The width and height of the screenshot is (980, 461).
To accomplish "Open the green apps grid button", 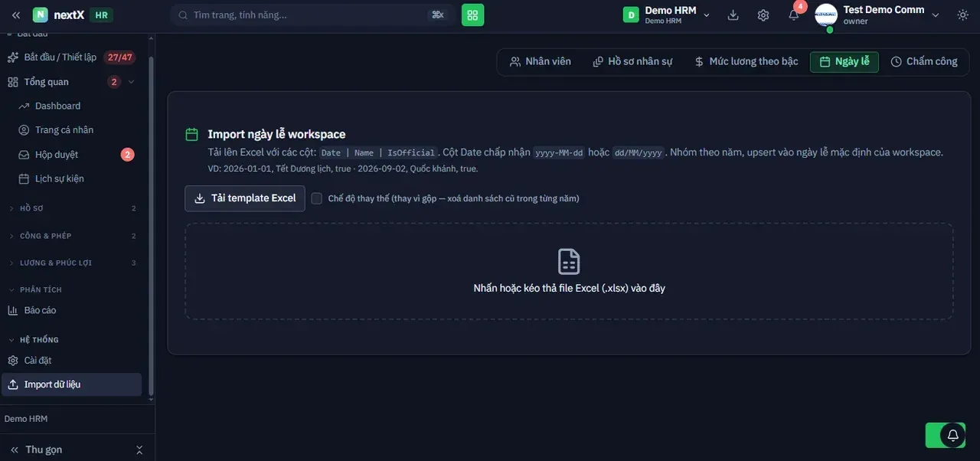I will coord(472,15).
